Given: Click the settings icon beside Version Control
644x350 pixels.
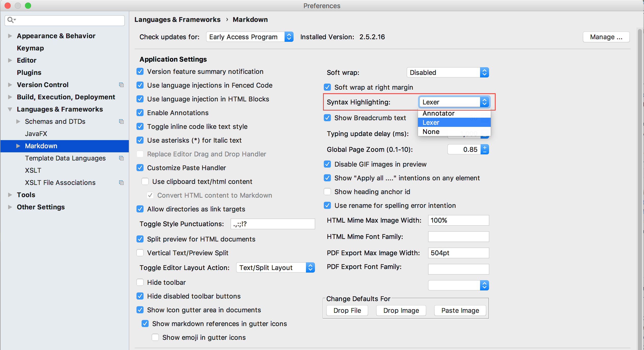Looking at the screenshot, I should pyautogui.click(x=121, y=85).
